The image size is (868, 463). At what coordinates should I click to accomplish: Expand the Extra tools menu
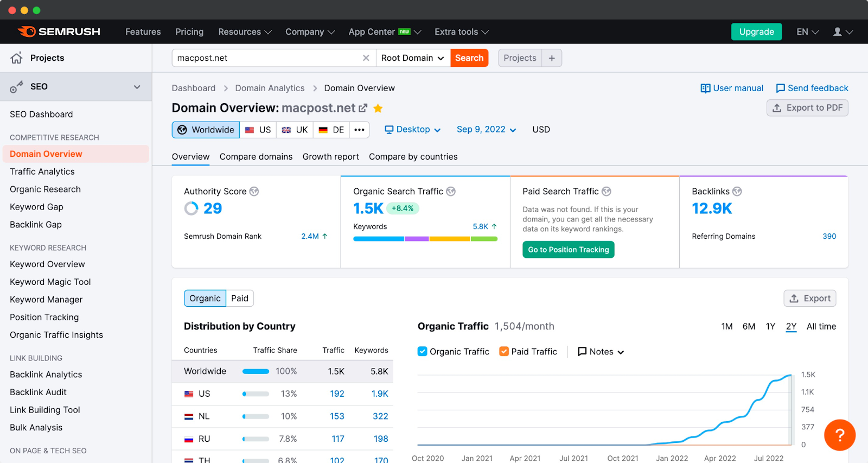click(x=462, y=32)
